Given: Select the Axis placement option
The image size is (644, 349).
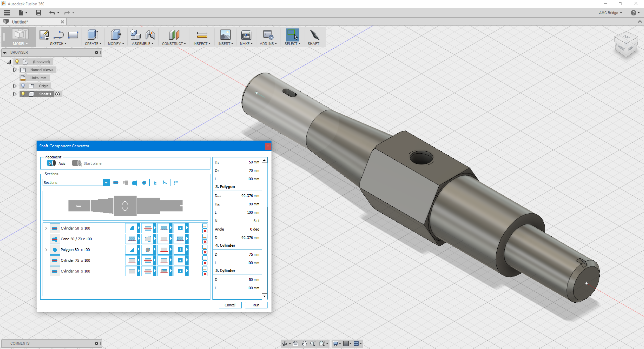Looking at the screenshot, I should [x=51, y=163].
